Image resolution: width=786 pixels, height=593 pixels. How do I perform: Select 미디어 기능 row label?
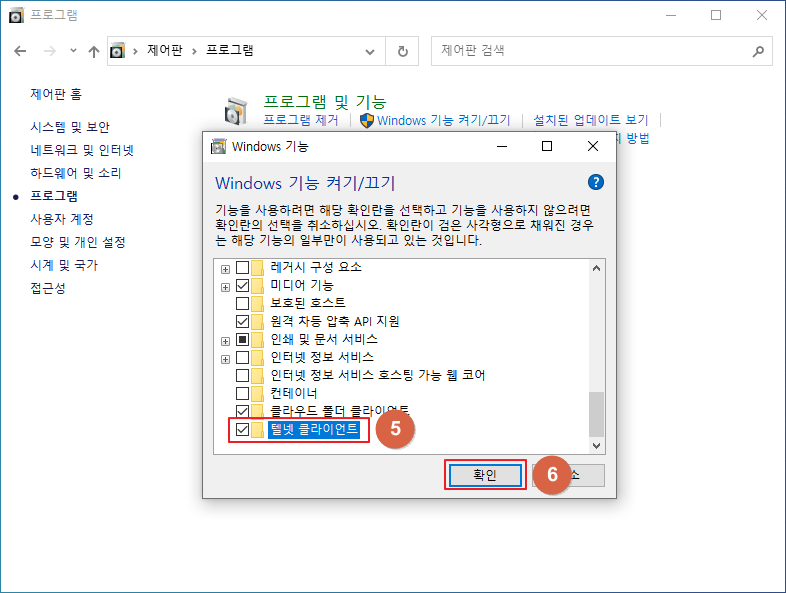tap(302, 285)
